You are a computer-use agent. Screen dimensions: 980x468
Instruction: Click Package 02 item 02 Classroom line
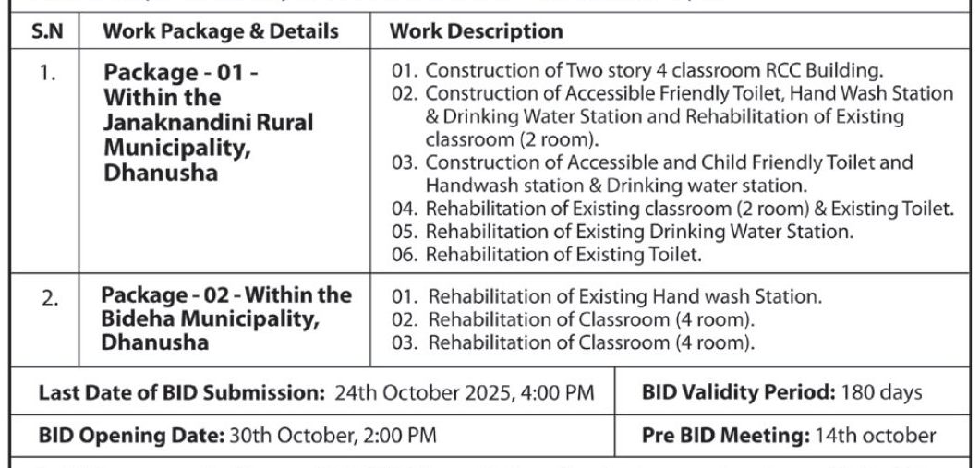(573, 321)
